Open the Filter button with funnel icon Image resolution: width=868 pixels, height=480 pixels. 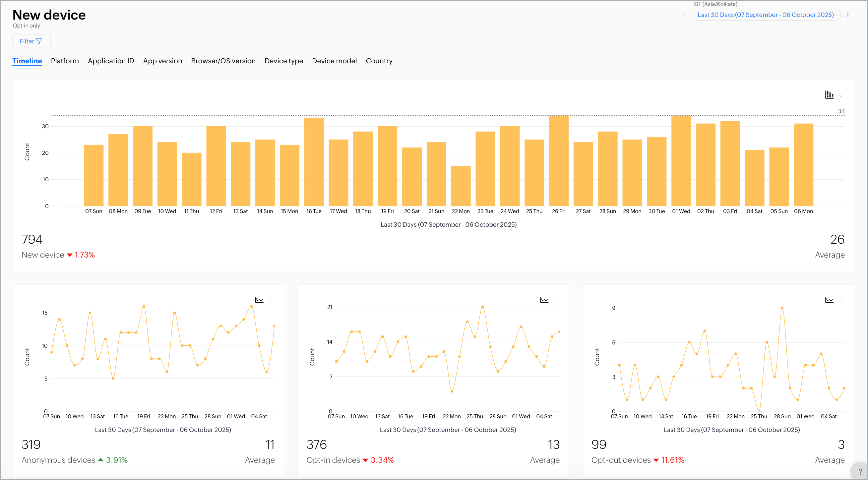point(31,41)
